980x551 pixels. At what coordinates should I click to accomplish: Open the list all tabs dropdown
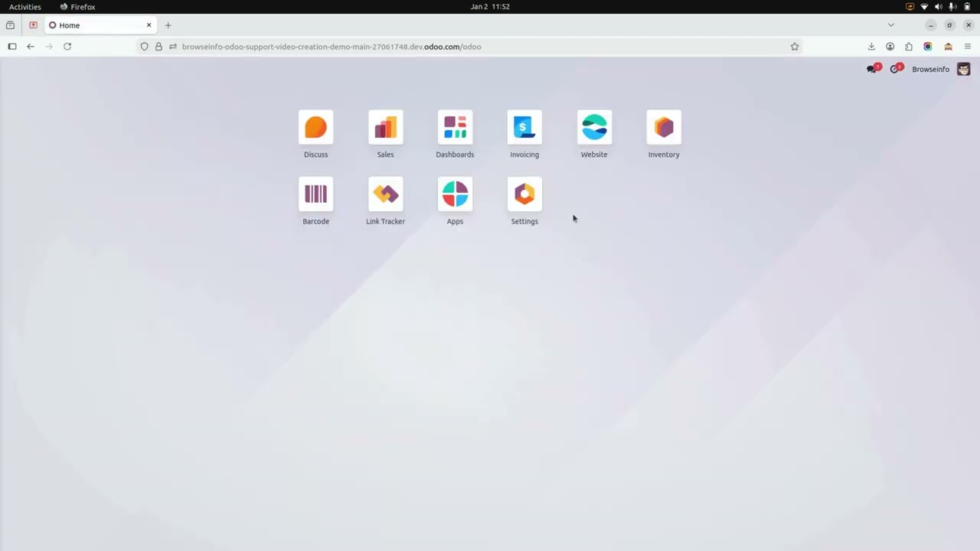pos(890,25)
